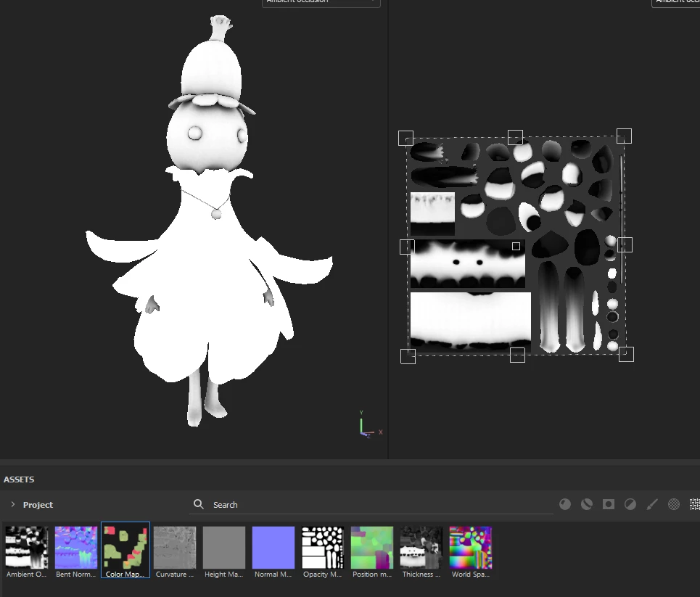This screenshot has height=597, width=700.
Task: Filter assets by Filters half-circle icon
Action: click(630, 504)
